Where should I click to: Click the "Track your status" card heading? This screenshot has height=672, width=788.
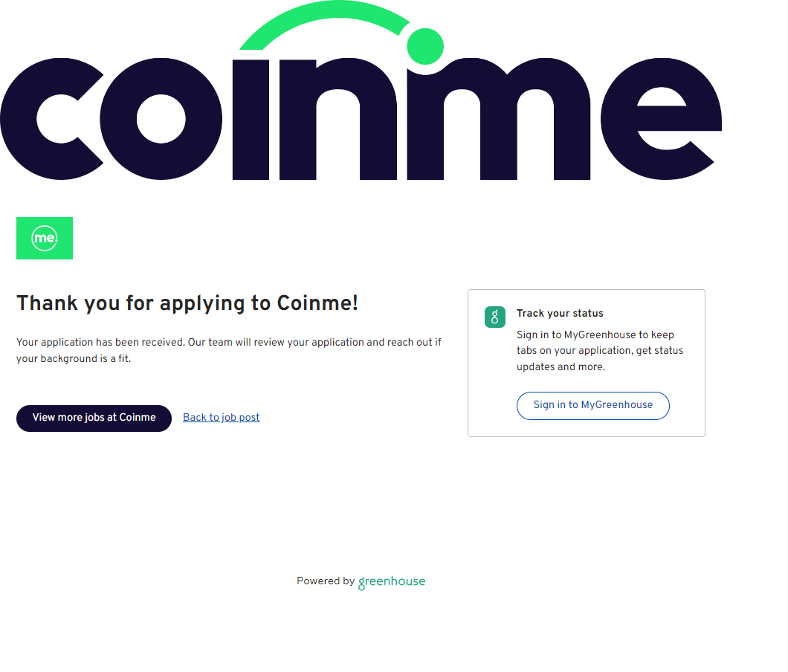point(560,314)
